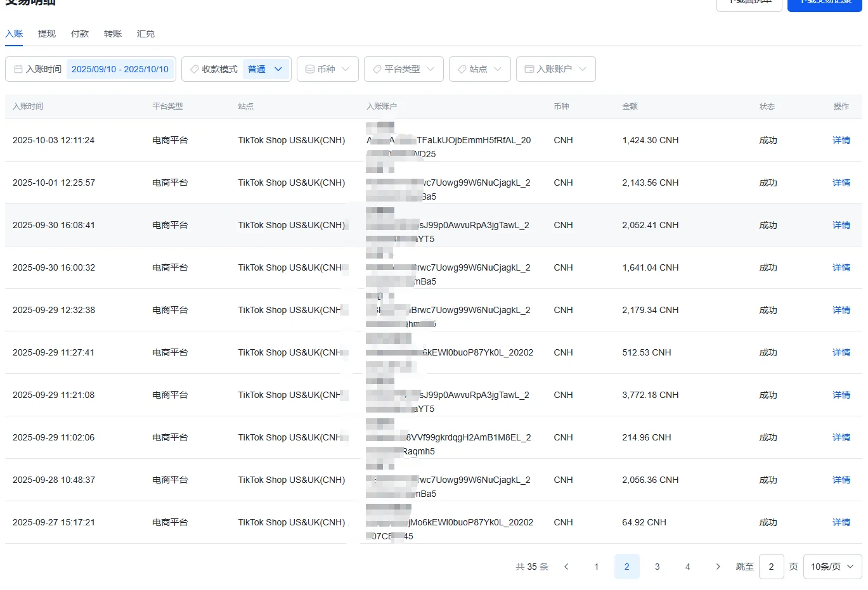The image size is (868, 590).
Task: Expand the 站点 filter dropdown
Action: (x=480, y=69)
